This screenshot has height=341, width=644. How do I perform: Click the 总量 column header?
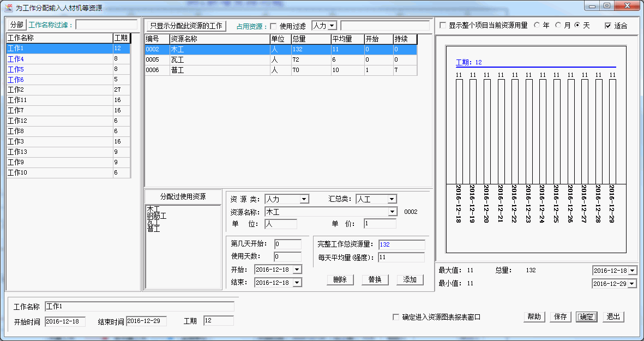pyautogui.click(x=310, y=39)
